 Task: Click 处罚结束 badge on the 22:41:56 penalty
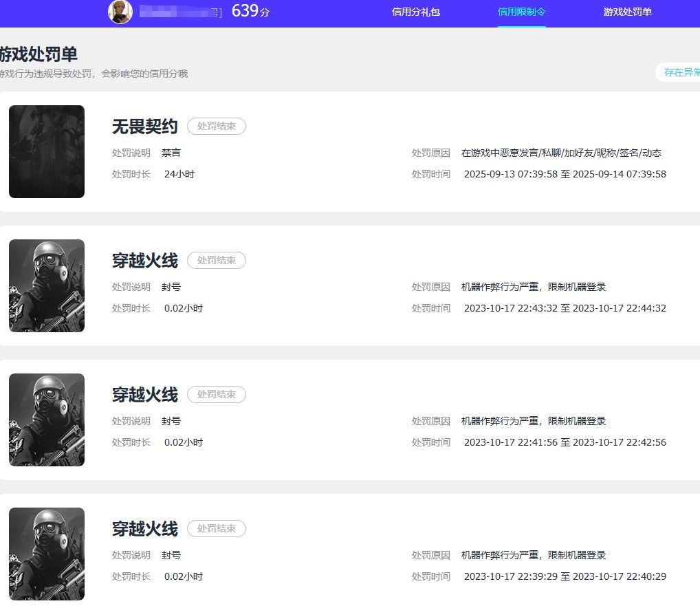217,395
